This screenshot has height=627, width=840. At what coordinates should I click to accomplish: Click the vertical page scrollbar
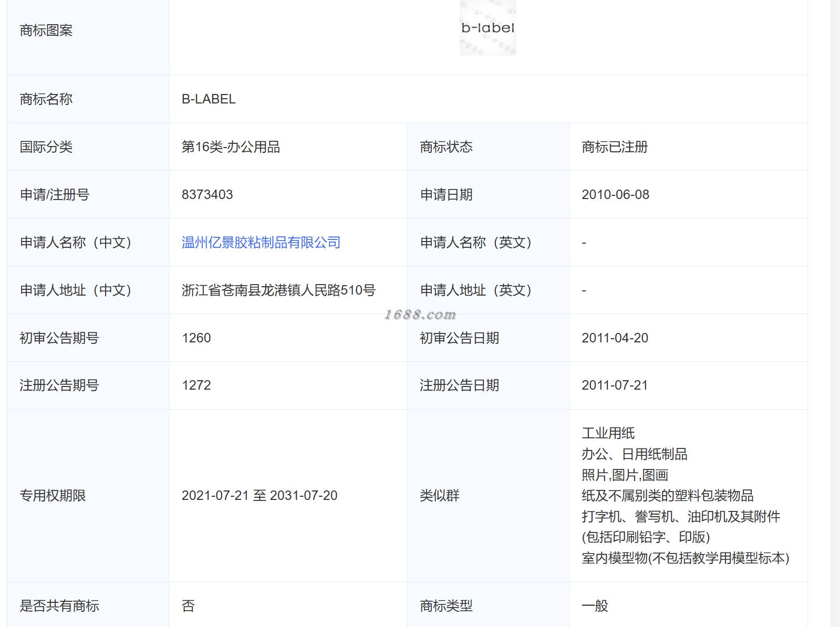pos(835,313)
